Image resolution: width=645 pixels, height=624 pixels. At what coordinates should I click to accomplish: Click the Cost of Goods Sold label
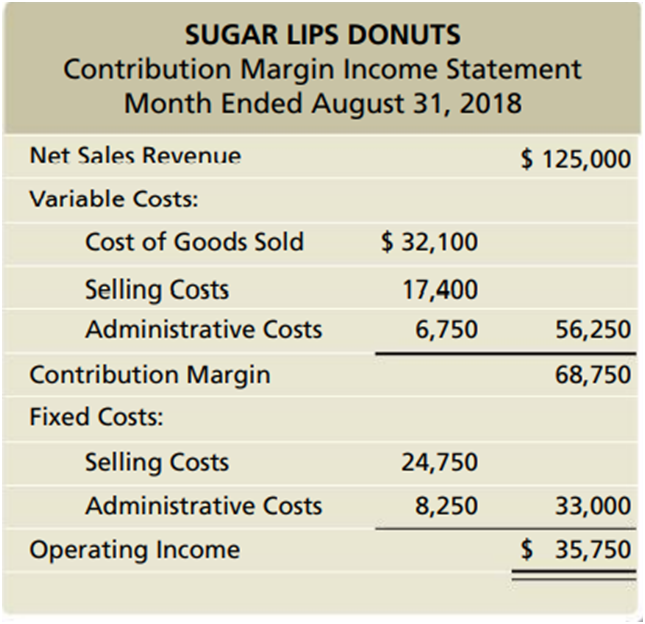195,241
